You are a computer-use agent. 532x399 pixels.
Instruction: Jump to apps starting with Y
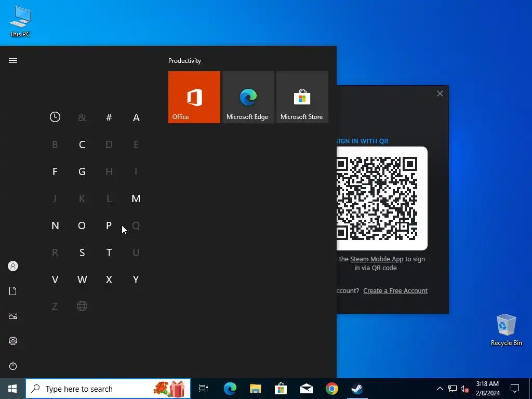(136, 280)
